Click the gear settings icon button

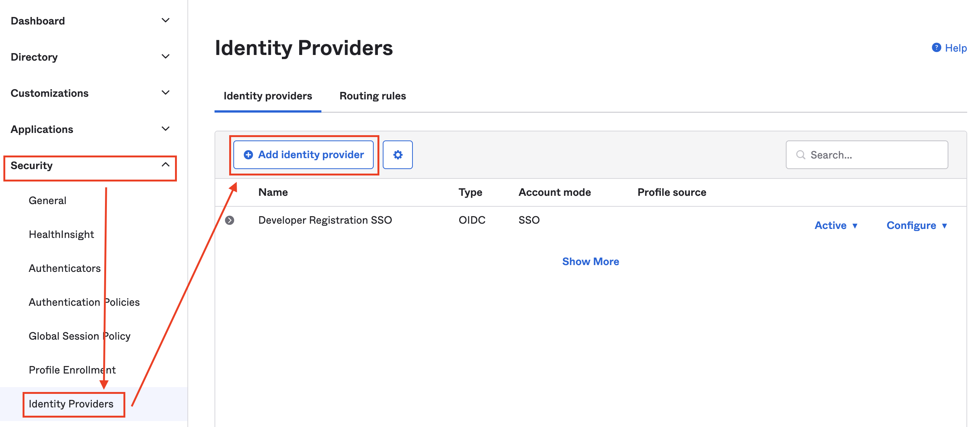tap(397, 154)
